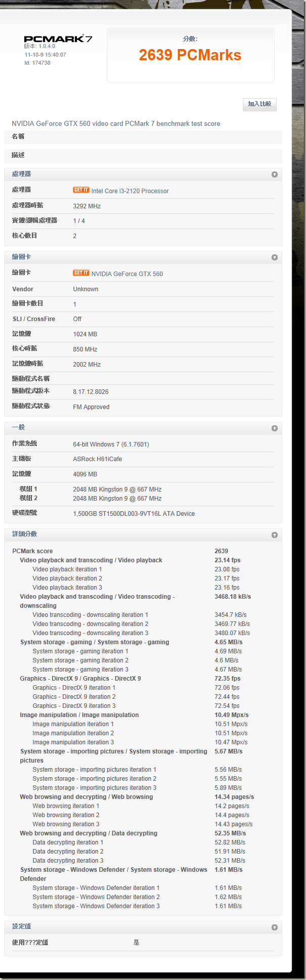The image size is (306, 980).
Task: Click GET IT badge next to NVIDIA GeForce GTX 560
Action: (81, 273)
